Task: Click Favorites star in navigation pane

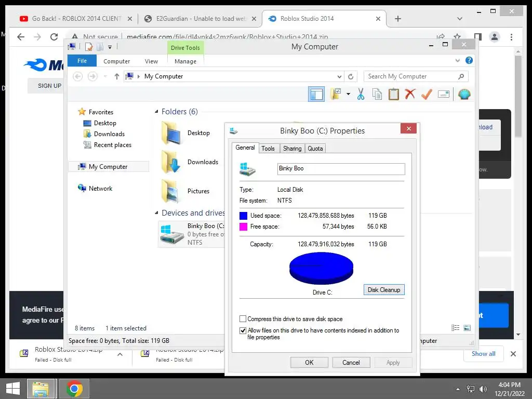Action: click(x=82, y=112)
